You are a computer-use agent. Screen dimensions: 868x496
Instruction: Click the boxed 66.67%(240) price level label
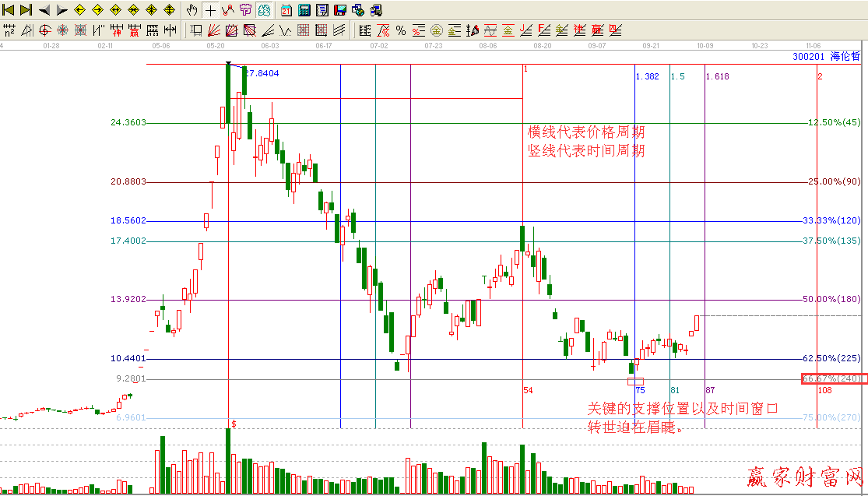[832, 378]
